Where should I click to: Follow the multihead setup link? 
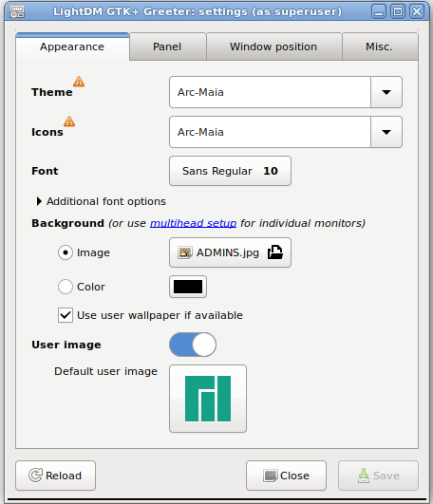193,223
